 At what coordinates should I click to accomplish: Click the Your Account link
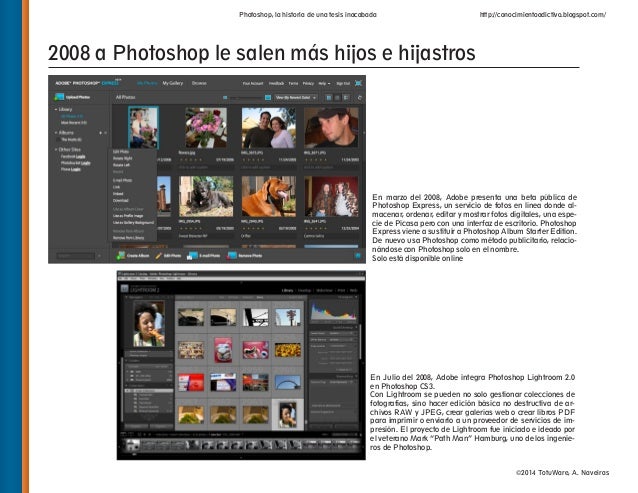(253, 83)
